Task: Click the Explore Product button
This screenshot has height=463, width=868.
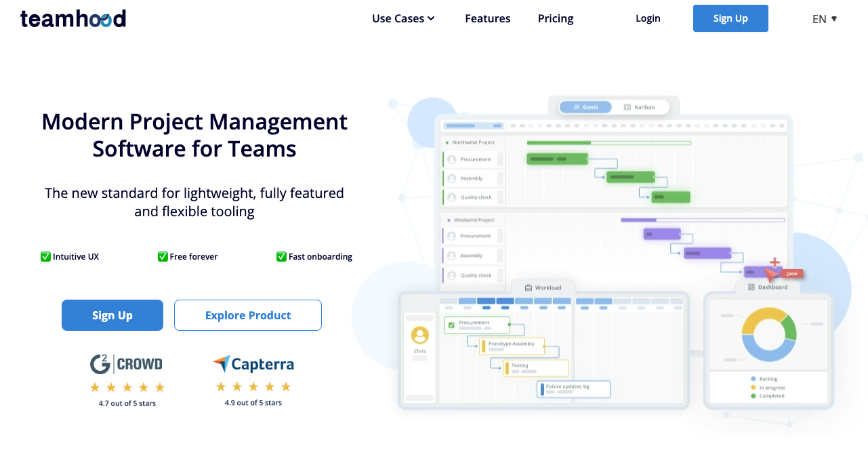Action: click(248, 315)
